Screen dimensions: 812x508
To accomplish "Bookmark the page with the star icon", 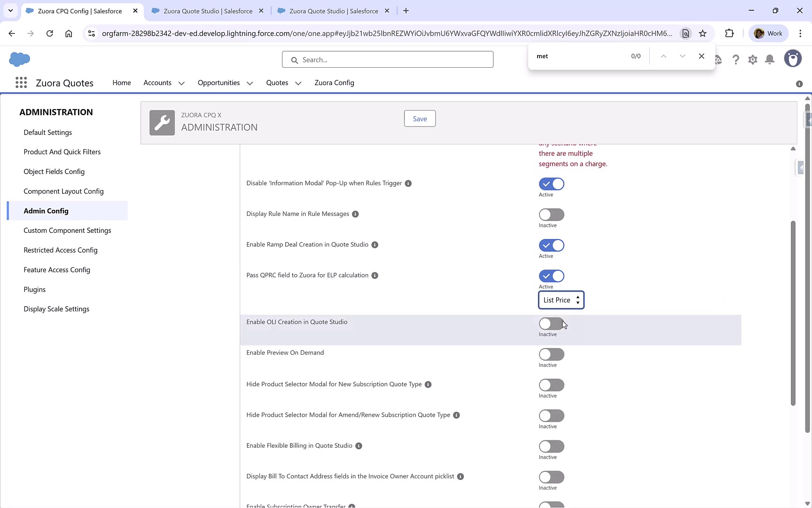I will (703, 33).
